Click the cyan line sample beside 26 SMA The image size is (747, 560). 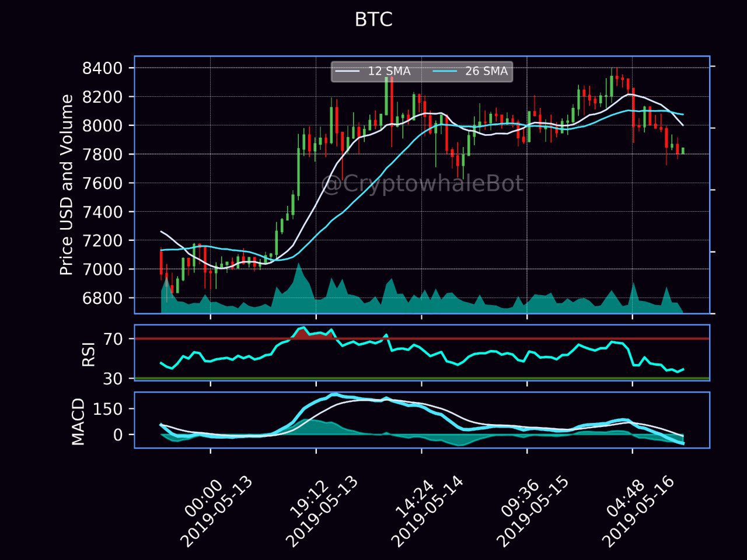445,72
